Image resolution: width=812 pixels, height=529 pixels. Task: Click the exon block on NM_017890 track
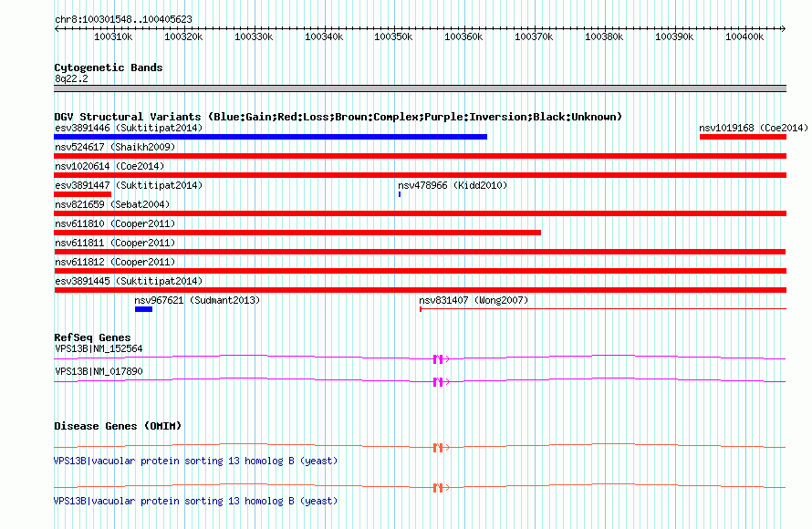pos(438,382)
